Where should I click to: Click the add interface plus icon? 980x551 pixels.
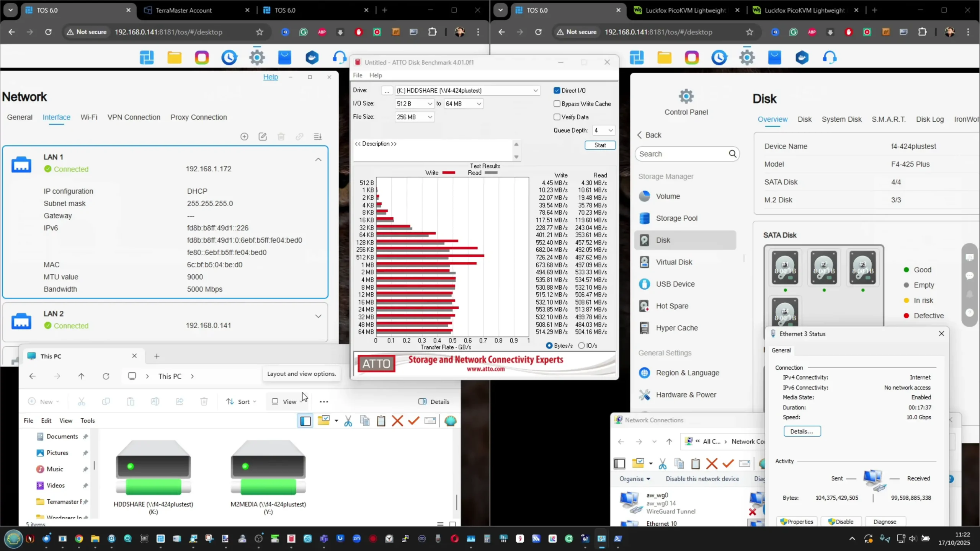(x=244, y=137)
